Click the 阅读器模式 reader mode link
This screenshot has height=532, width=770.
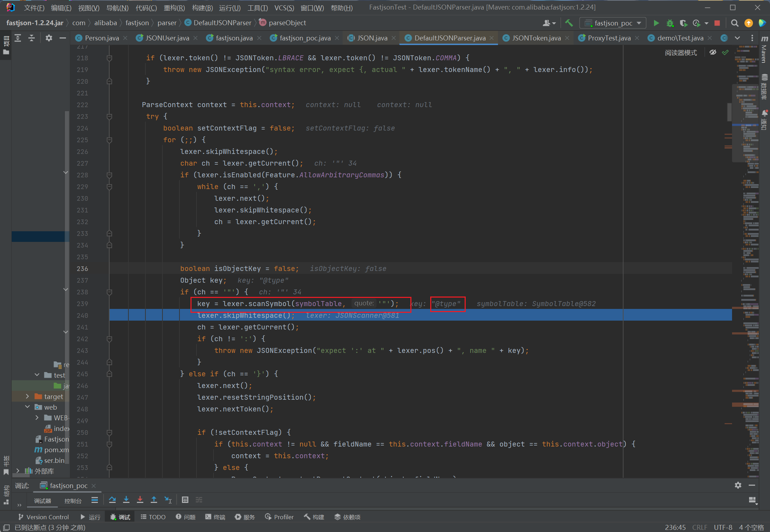(681, 53)
